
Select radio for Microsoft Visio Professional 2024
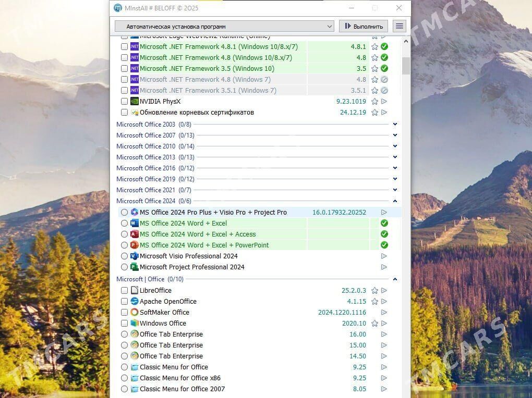(x=125, y=256)
